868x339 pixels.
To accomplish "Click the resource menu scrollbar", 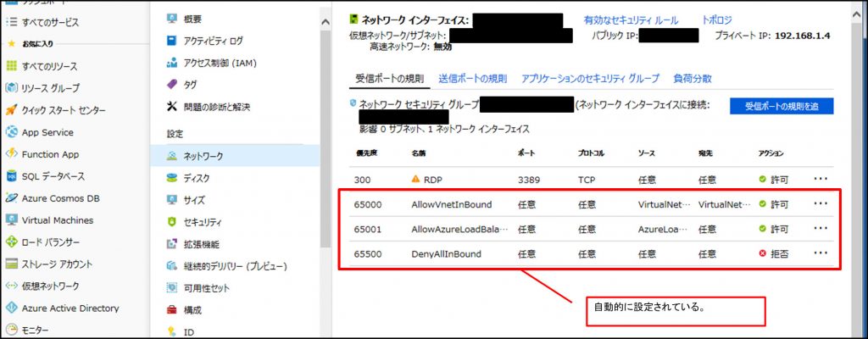I will 325,138.
